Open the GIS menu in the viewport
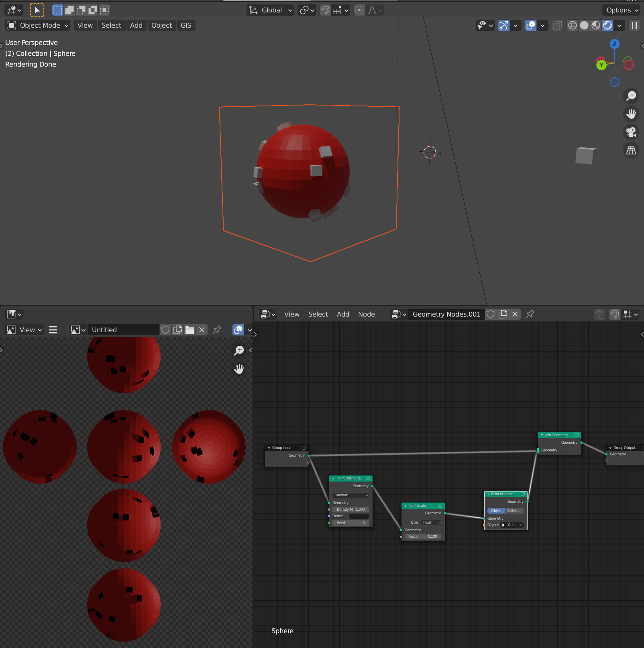Screen dimensions: 644x648 click(186, 26)
